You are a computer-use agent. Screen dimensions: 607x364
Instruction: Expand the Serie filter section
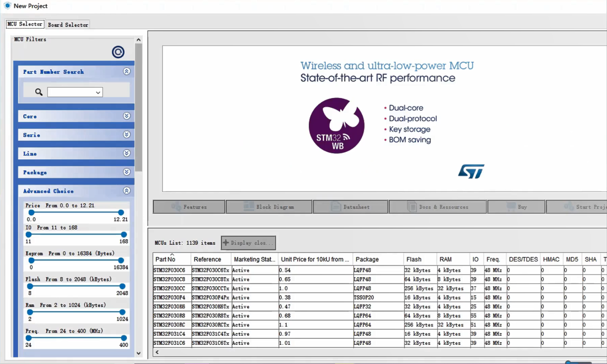pyautogui.click(x=126, y=135)
